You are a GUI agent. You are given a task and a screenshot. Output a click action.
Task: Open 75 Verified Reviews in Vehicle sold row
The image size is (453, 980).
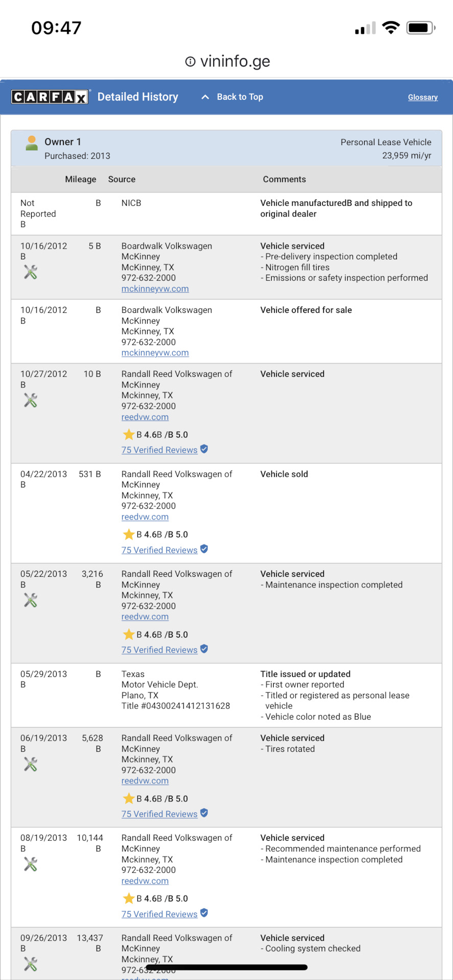click(x=159, y=550)
